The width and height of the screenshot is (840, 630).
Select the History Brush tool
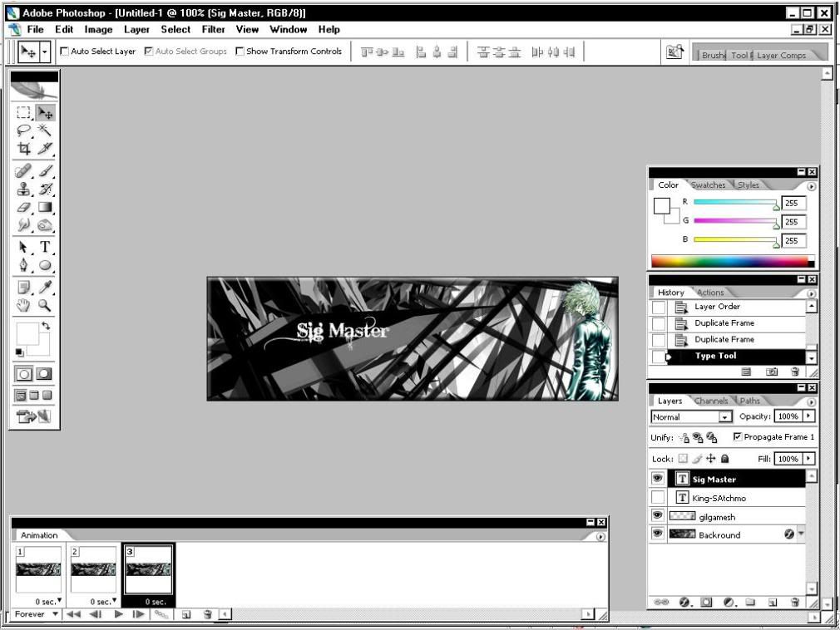(45, 189)
